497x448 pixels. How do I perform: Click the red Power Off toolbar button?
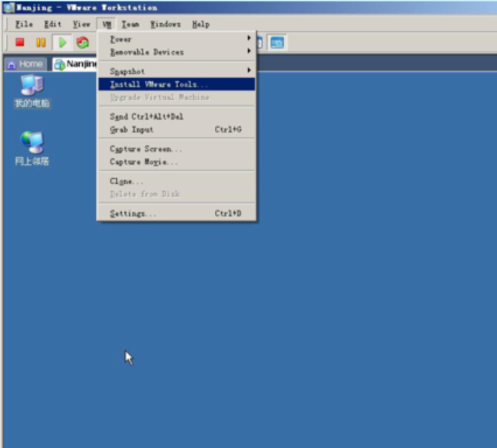pos(20,42)
